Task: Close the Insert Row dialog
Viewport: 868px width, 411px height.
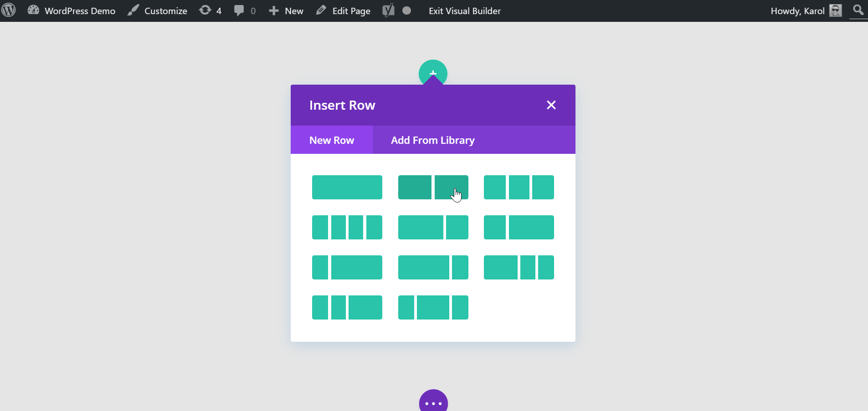Action: coord(551,105)
